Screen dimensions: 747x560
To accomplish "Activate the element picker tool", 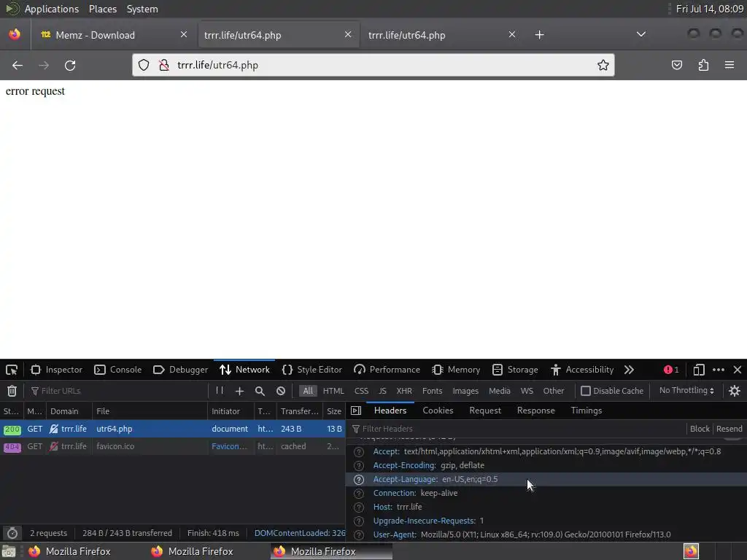I will point(12,370).
